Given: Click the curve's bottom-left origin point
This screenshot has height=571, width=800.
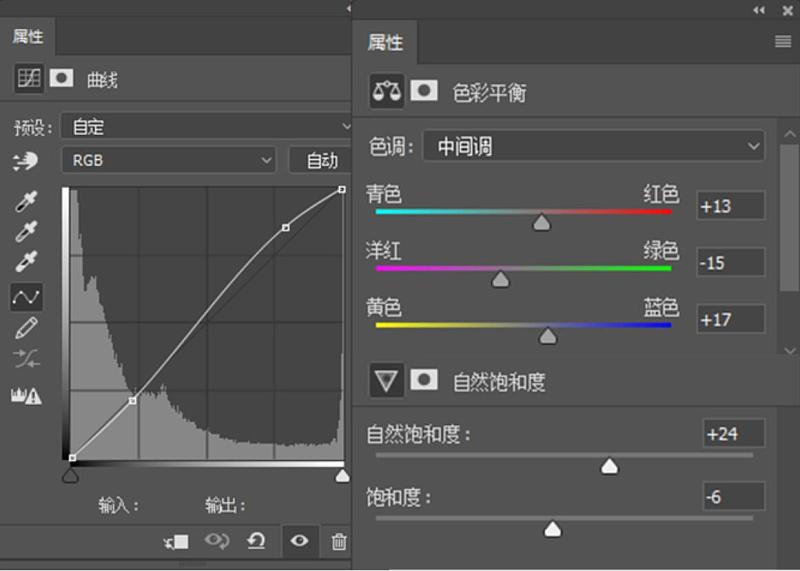Looking at the screenshot, I should (72, 458).
